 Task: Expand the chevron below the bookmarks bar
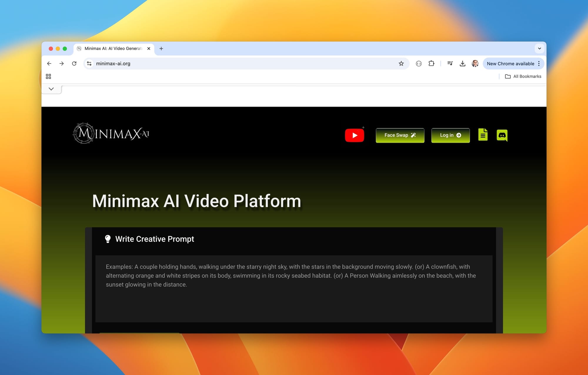[x=51, y=89]
